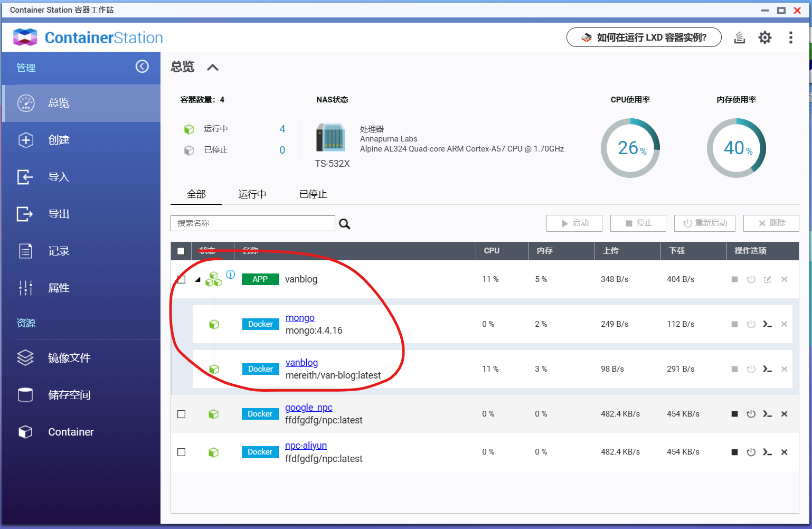Focus the 搜索名称 search field

pos(252,223)
